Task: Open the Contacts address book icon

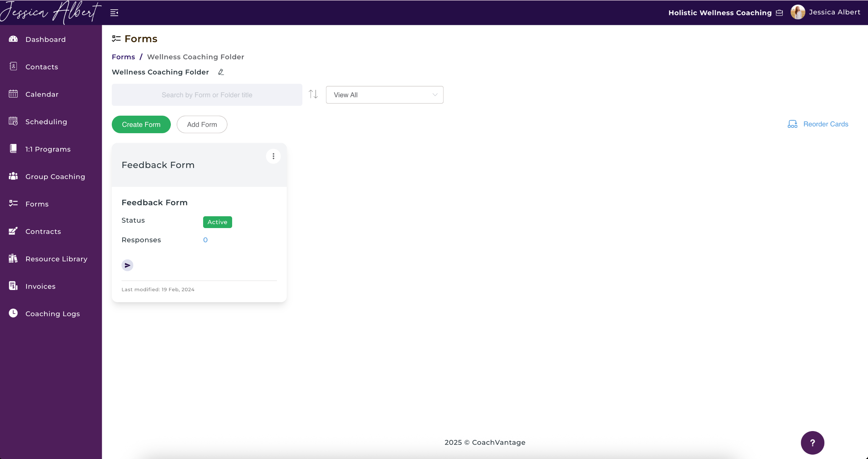Action: (x=13, y=66)
